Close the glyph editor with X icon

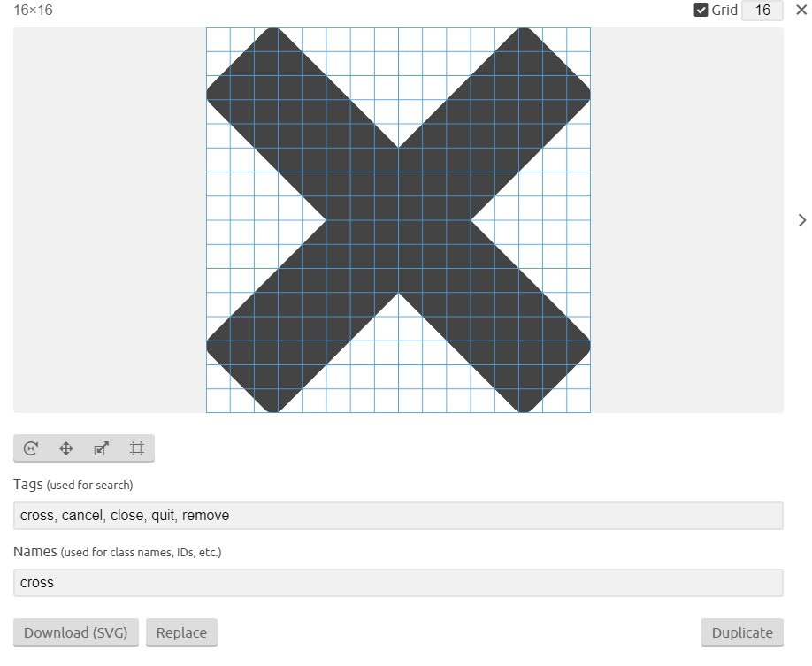(x=801, y=10)
